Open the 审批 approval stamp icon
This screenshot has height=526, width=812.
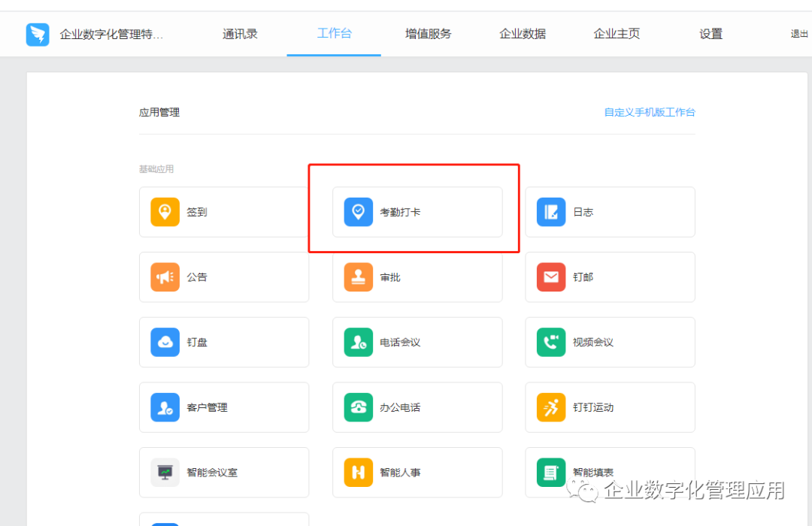[358, 277]
